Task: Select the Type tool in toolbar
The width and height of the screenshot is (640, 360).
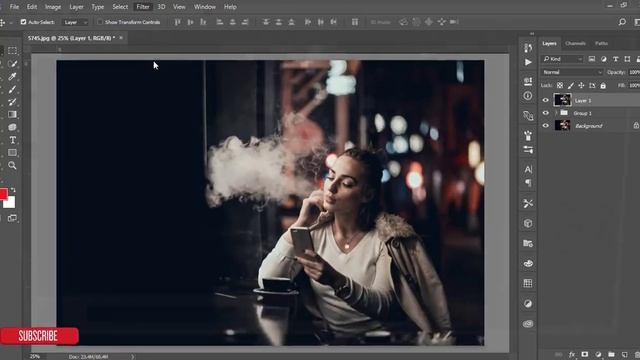Action: 12,140
